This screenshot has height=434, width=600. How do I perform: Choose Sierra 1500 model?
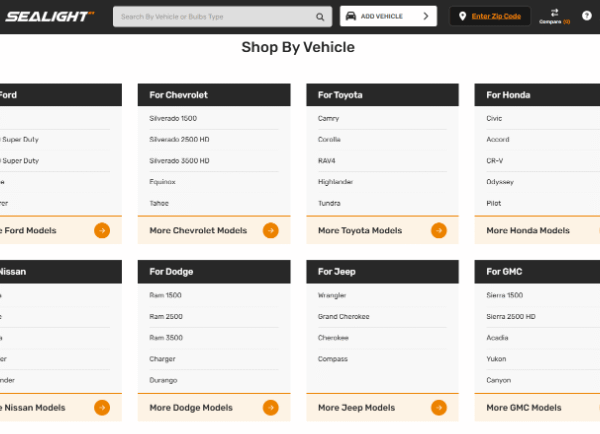click(x=504, y=295)
